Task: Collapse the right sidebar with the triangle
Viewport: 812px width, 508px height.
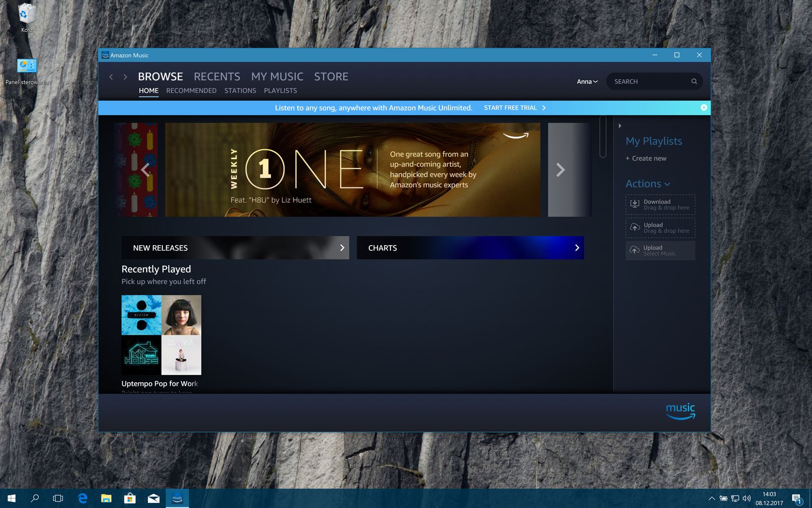Action: tap(620, 126)
